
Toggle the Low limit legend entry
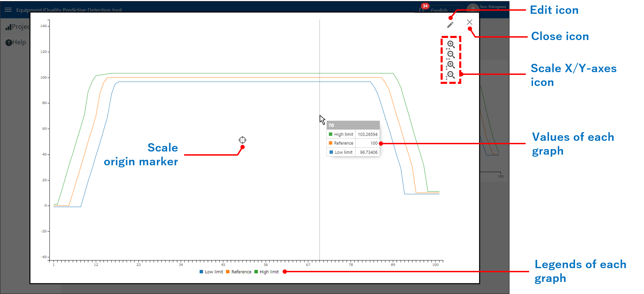(211, 272)
